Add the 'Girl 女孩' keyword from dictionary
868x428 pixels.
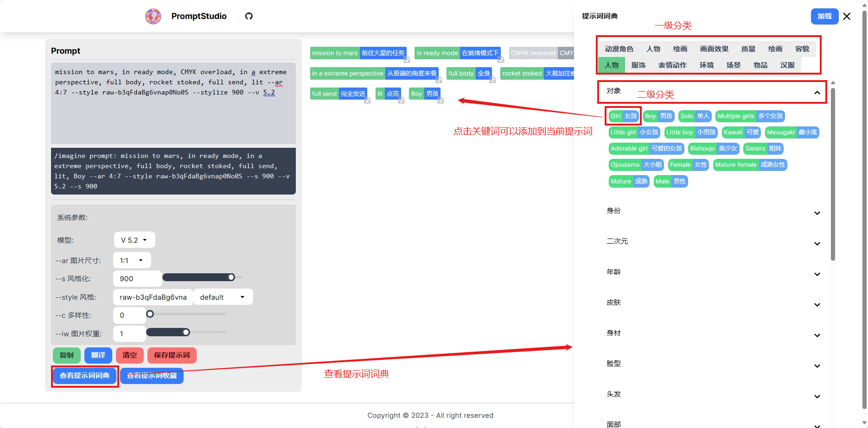pos(624,116)
